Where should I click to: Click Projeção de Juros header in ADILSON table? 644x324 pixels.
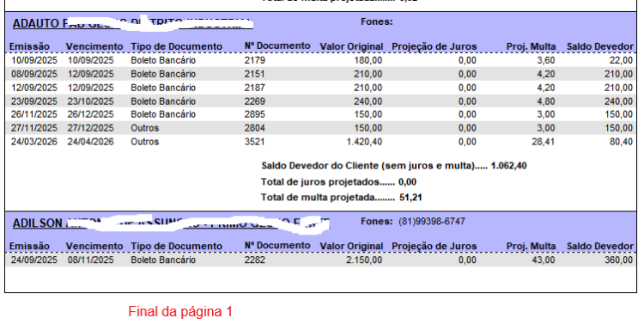pyautogui.click(x=434, y=247)
